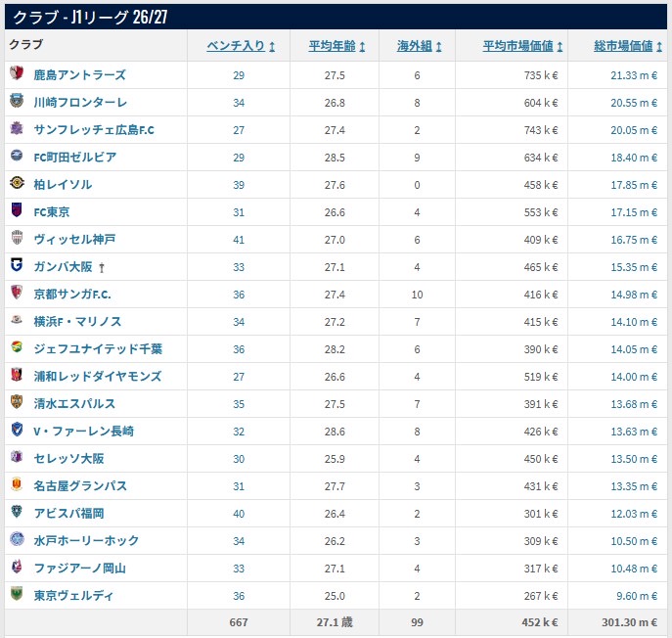The height and width of the screenshot is (638, 672).
Task: Sort table by 平均市場価値 column
Action: click(x=523, y=46)
